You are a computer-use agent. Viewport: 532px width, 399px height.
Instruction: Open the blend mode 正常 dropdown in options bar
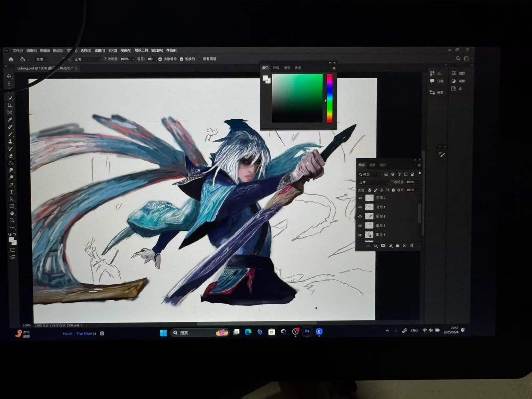tap(87, 59)
